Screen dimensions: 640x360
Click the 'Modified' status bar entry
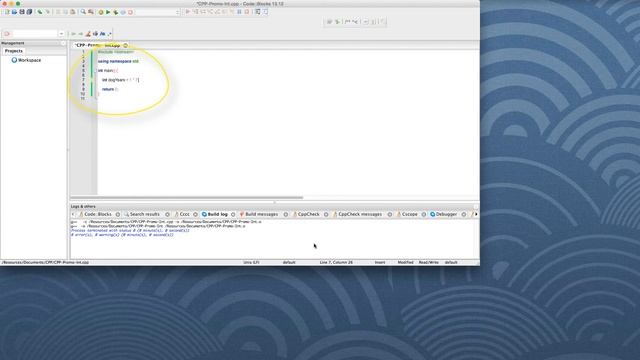(405, 262)
